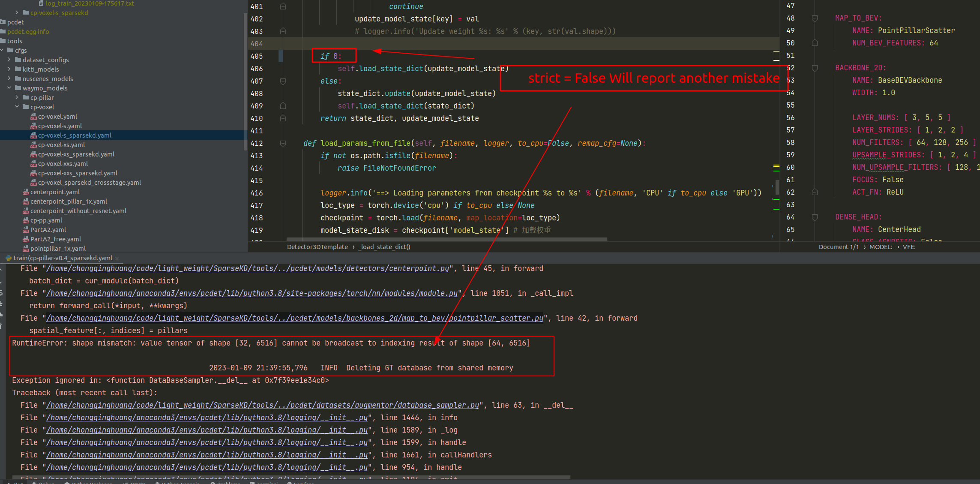Toggle fold marker beside MAP_TO_BEV on line 48
The width and height of the screenshot is (980, 484).
[815, 18]
